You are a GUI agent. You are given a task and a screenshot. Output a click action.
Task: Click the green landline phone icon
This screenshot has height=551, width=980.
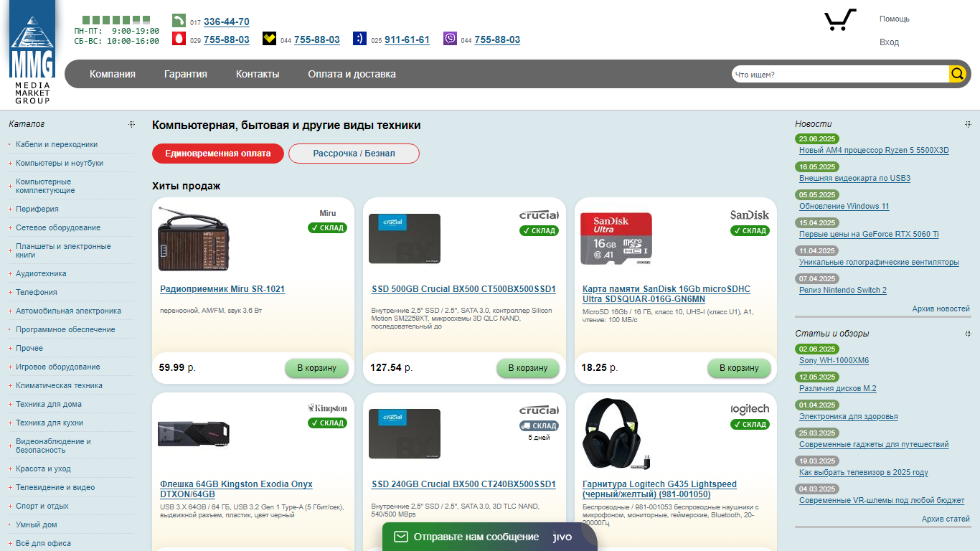[x=179, y=20]
